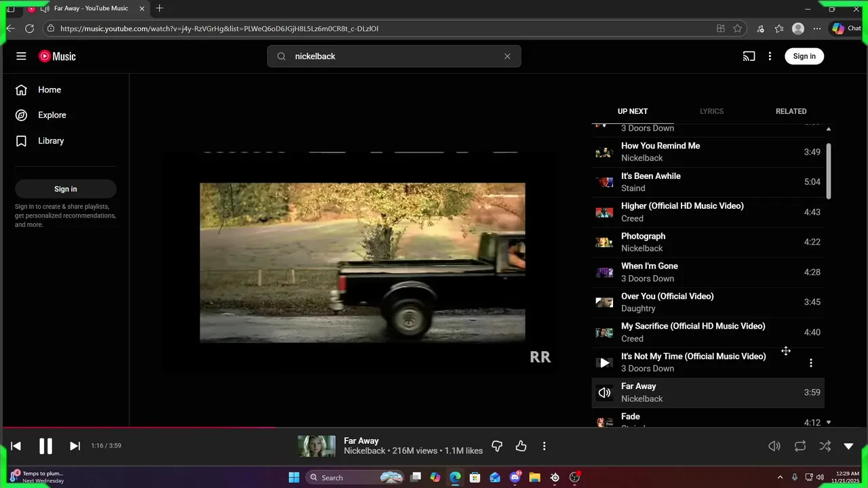Collapse the player page with down arrow

tap(848, 446)
